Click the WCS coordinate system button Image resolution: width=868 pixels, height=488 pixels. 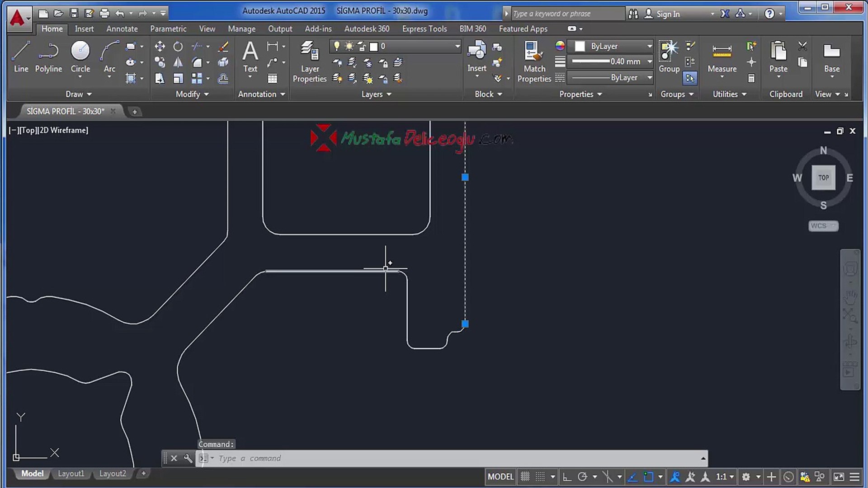click(x=823, y=225)
